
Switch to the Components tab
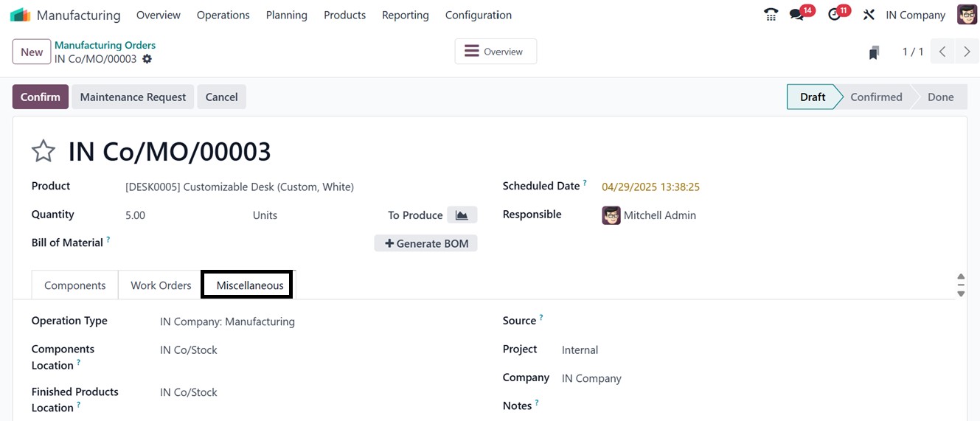click(x=75, y=285)
